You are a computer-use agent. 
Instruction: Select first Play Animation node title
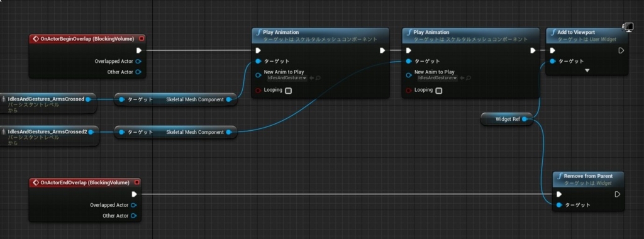coord(281,32)
